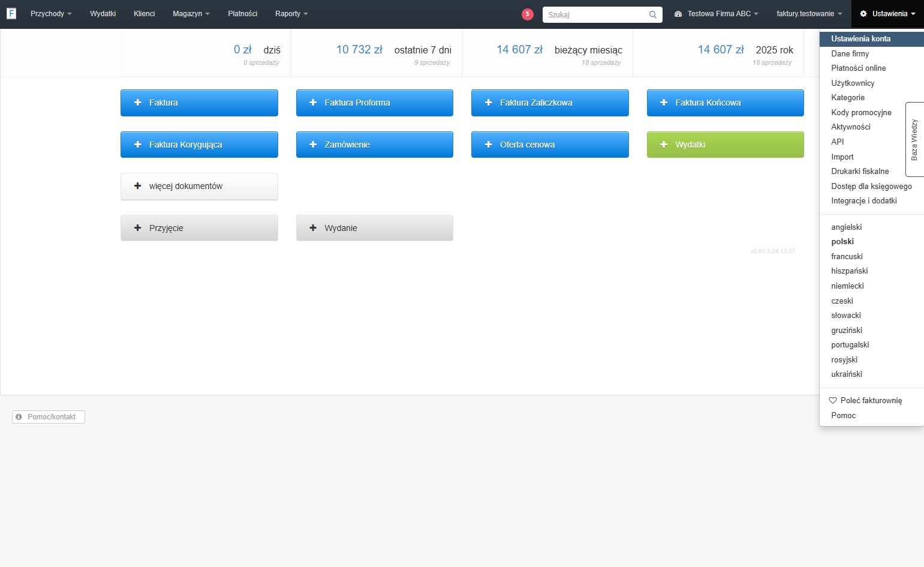Viewport: 924px width, 567px height.
Task: Open Integracje i dodatki entry
Action: pyautogui.click(x=872, y=201)
